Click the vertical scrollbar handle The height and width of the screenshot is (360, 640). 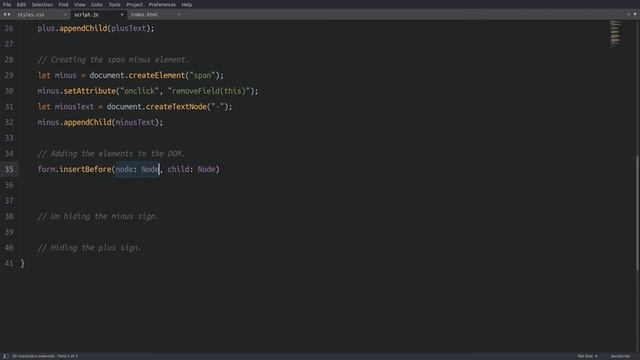click(638, 213)
